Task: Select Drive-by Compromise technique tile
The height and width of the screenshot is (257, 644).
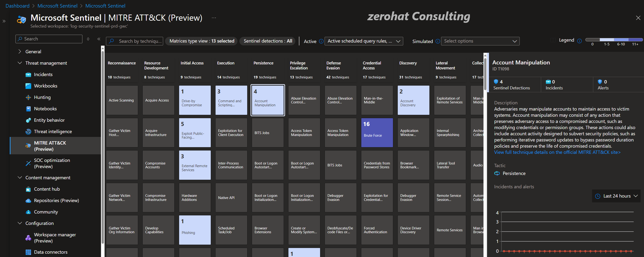Action: (195, 100)
